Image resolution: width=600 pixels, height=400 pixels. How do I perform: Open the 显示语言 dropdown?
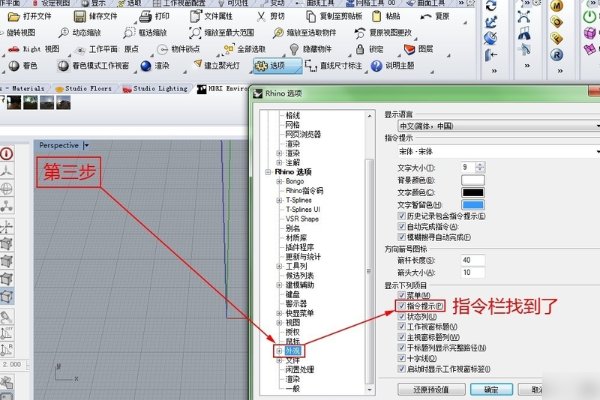coord(499,126)
